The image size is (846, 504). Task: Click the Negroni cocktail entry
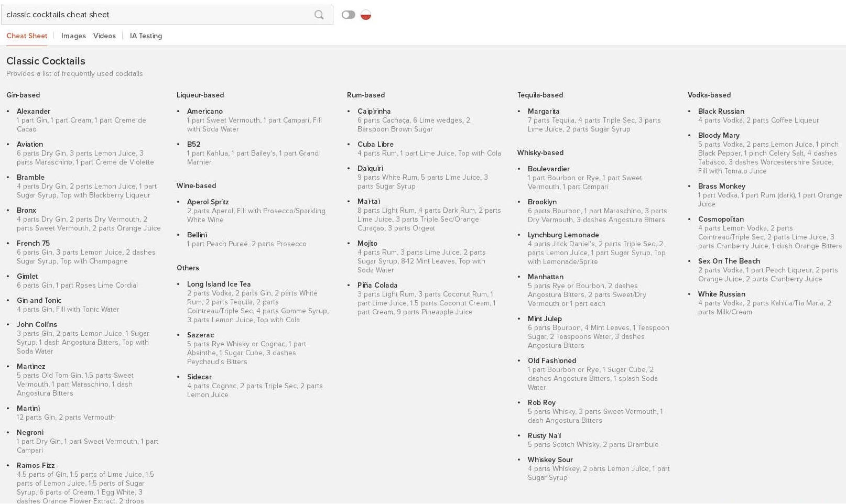click(30, 433)
